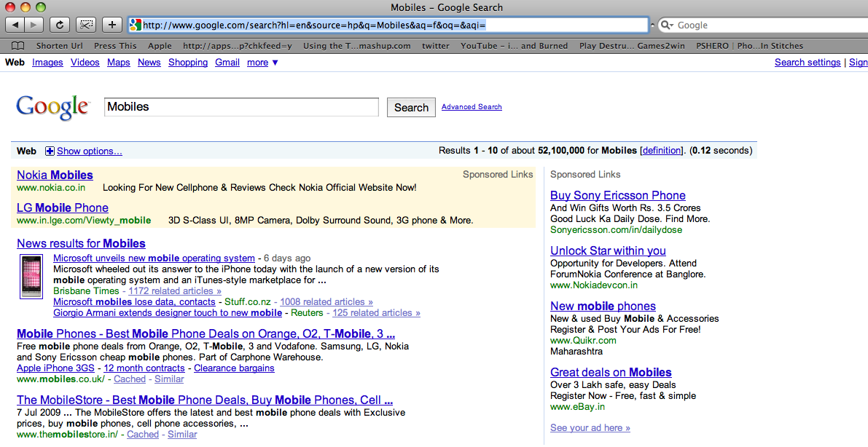Viewport: 868px width, 447px height.
Task: Open Cached link for mobiles.co.uk
Action: [130, 379]
